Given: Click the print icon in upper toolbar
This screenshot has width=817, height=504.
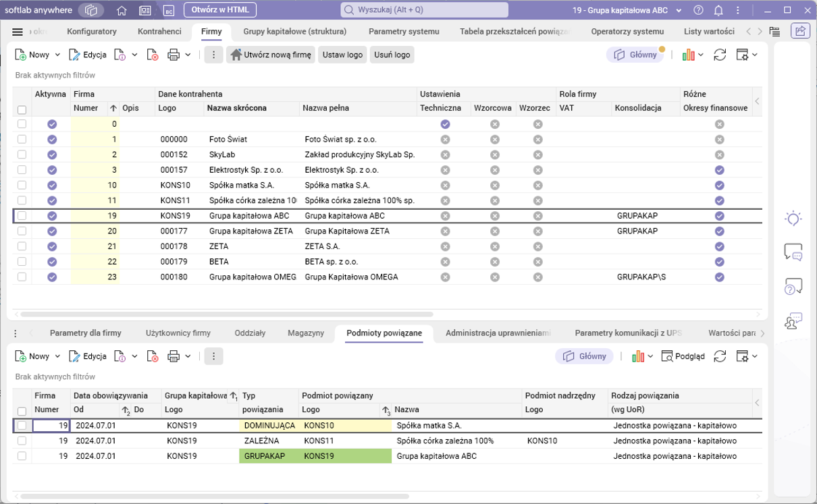Looking at the screenshot, I should [174, 55].
